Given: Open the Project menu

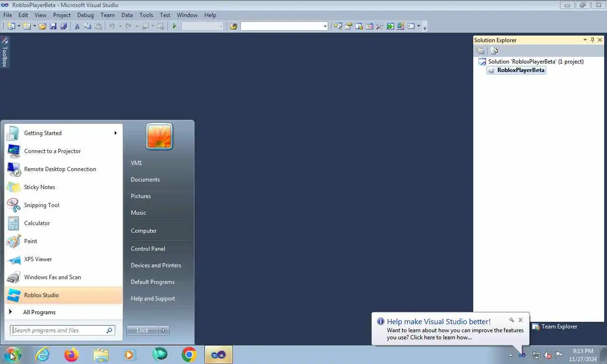Looking at the screenshot, I should 62,15.
